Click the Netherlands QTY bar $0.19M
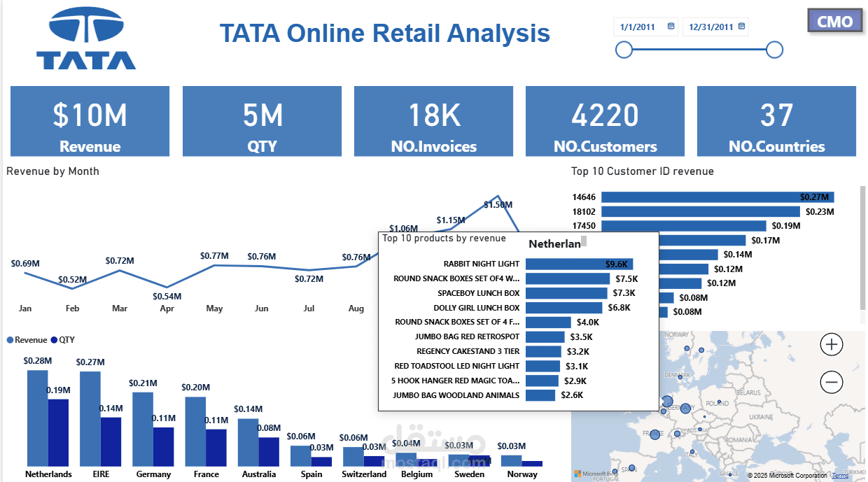The width and height of the screenshot is (868, 482). (x=58, y=433)
